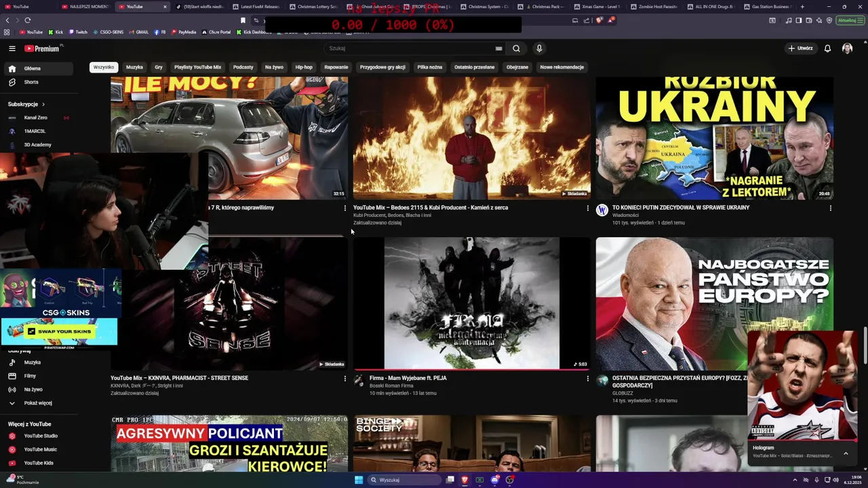Expand the Hologram miniplayer chevron
Viewport: 868px width, 488px height.
pyautogui.click(x=846, y=453)
